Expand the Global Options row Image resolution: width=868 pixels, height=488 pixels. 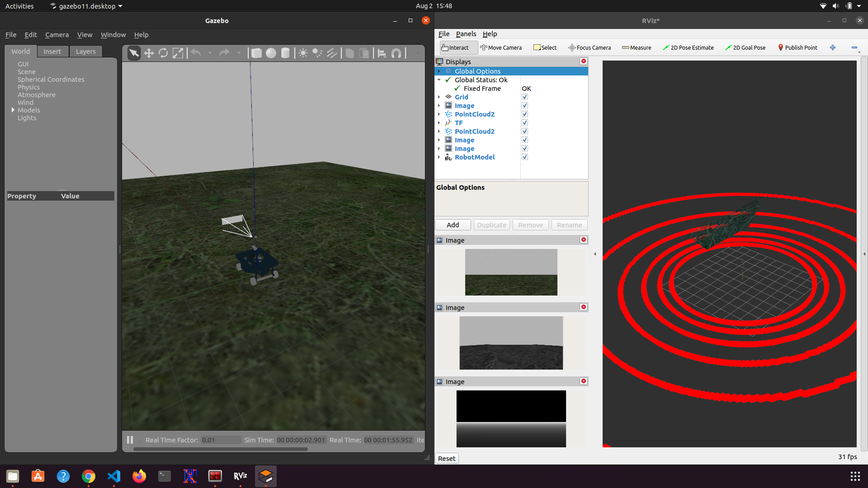tap(439, 71)
